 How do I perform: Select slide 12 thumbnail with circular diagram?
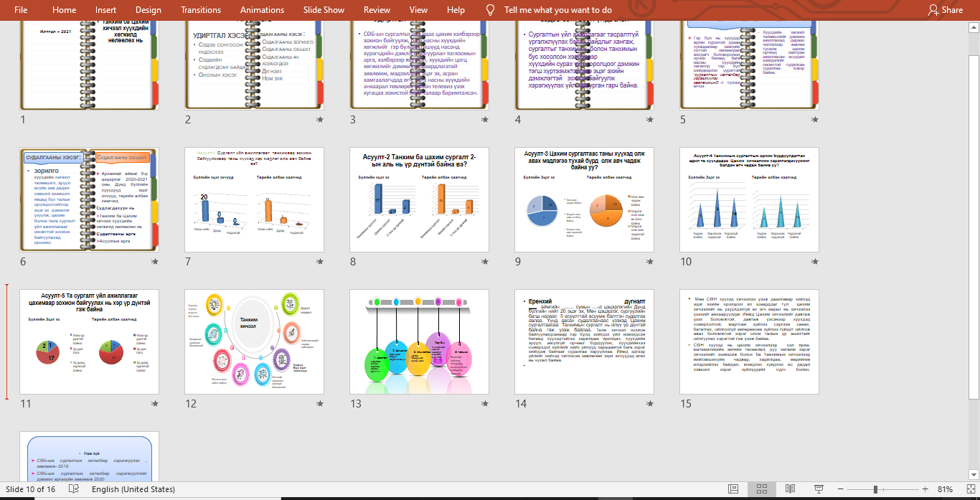click(x=254, y=341)
